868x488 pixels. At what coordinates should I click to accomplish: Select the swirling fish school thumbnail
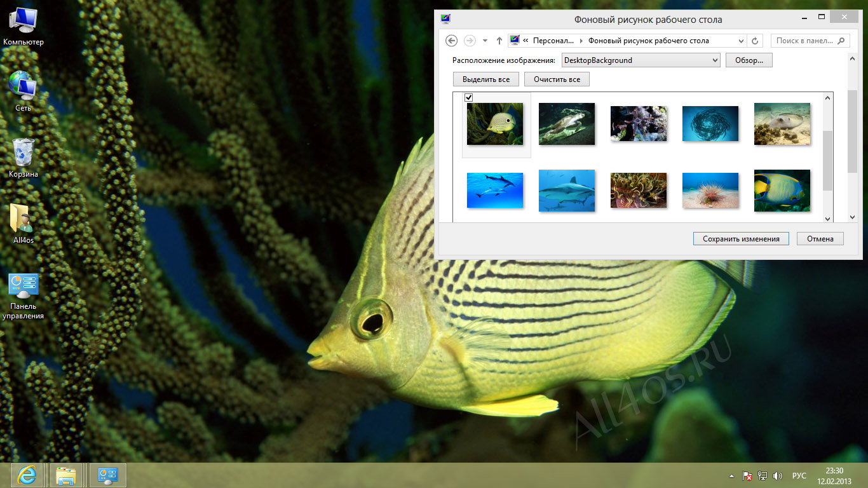click(710, 124)
